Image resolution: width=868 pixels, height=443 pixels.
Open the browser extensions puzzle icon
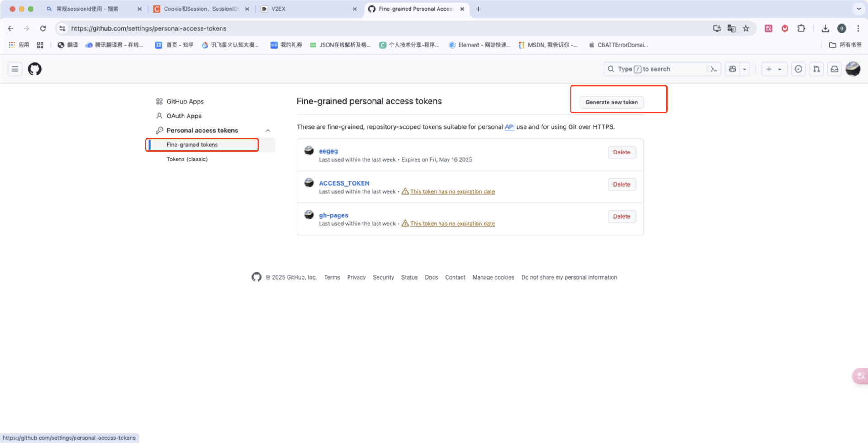point(801,28)
